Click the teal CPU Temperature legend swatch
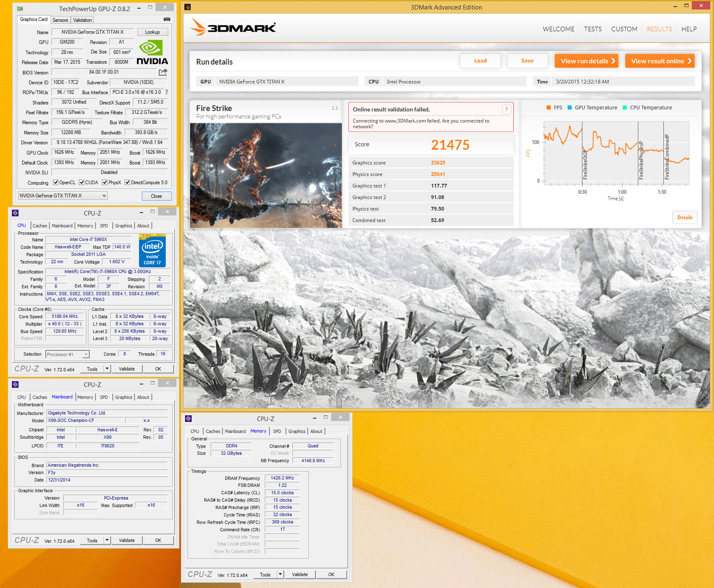Viewport: 714px width, 588px height. [x=624, y=108]
